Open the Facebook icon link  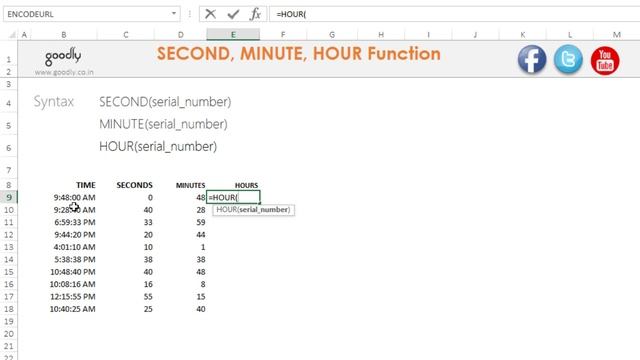(532, 60)
